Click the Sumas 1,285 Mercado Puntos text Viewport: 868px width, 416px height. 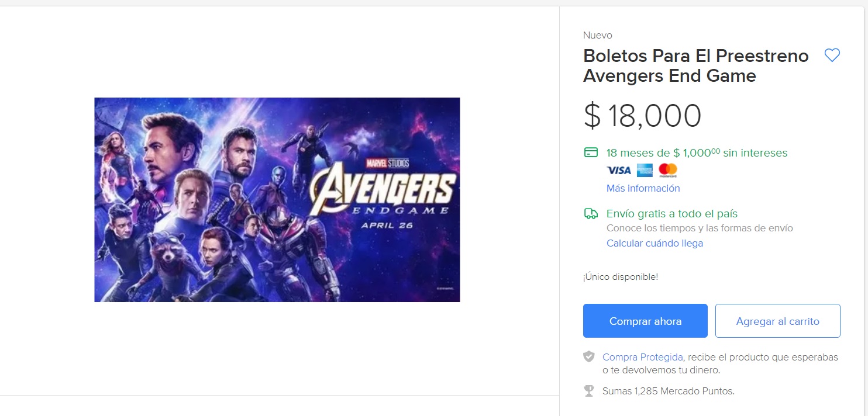668,391
